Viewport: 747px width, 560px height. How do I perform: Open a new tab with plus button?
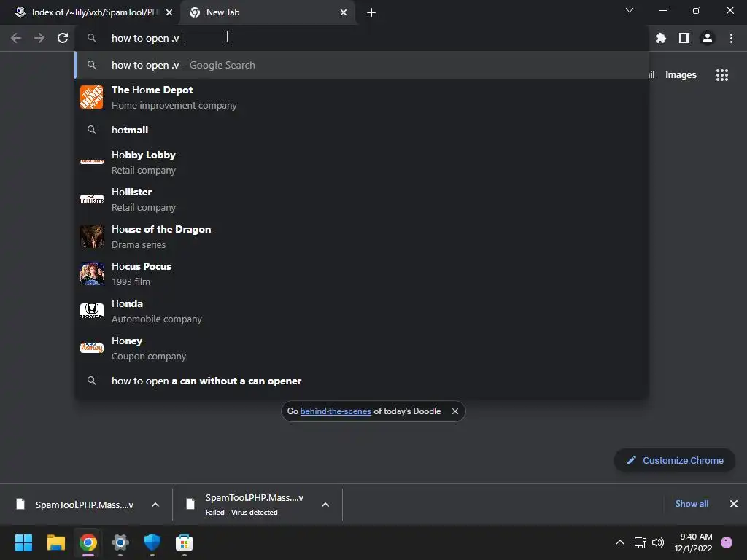371,12
